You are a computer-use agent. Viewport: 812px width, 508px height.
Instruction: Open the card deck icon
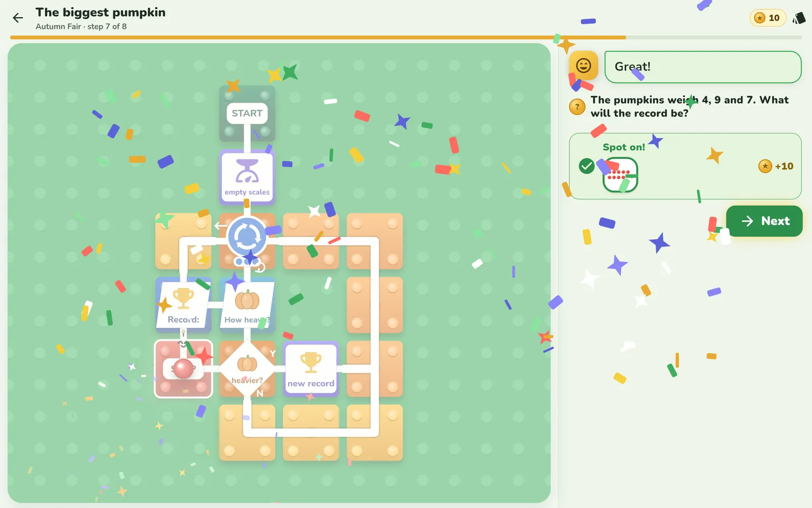tap(799, 18)
